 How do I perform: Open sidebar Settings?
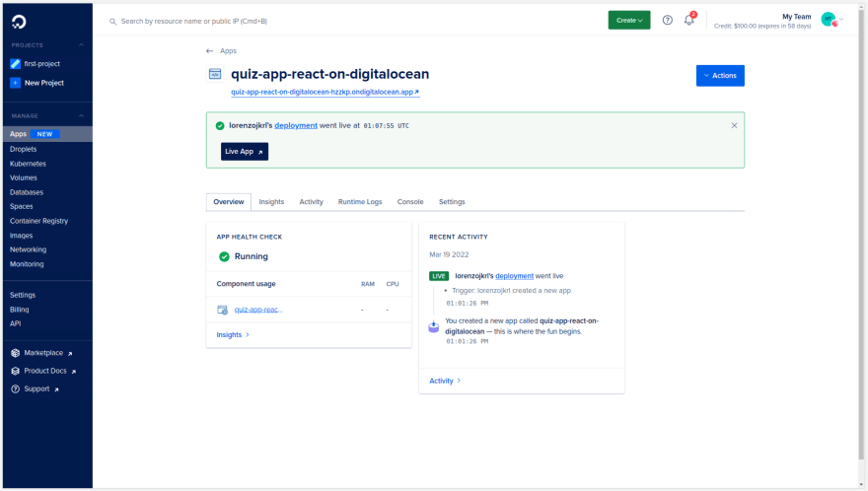point(22,295)
